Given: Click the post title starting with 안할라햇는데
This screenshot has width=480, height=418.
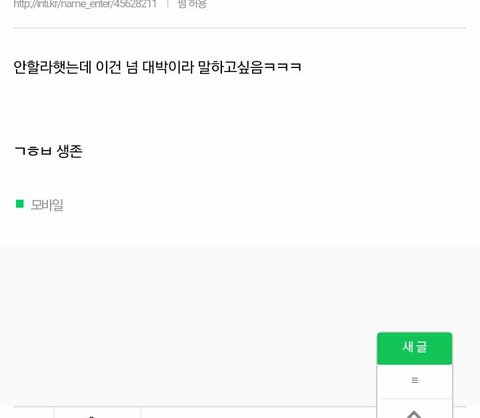Looking at the screenshot, I should (x=157, y=67).
